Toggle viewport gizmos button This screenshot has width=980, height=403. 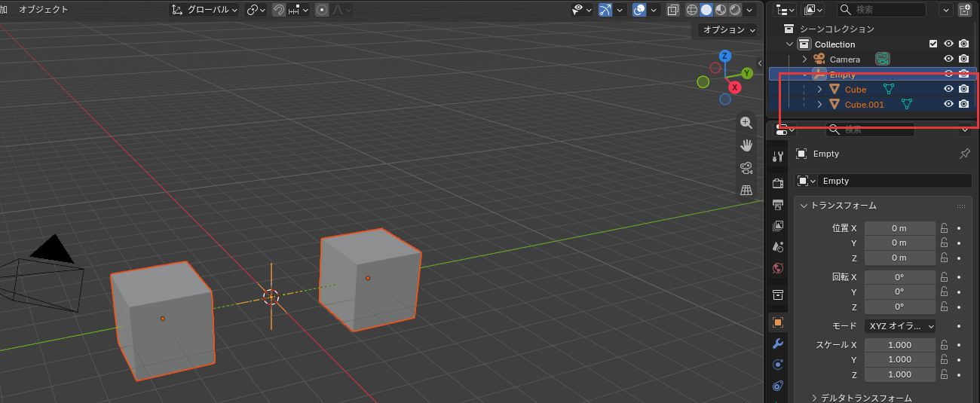coord(605,10)
